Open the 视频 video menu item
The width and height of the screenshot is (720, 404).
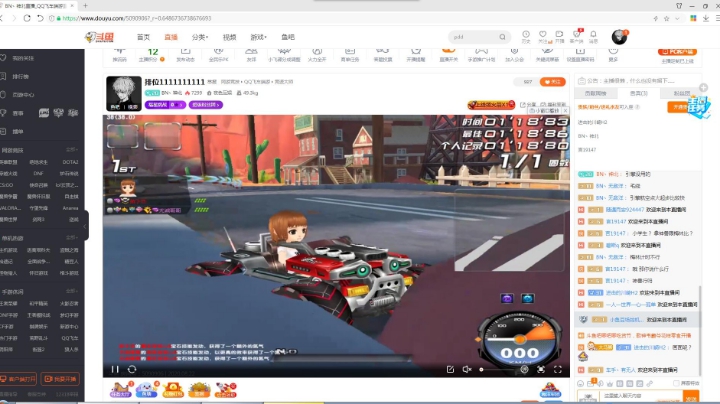click(229, 37)
